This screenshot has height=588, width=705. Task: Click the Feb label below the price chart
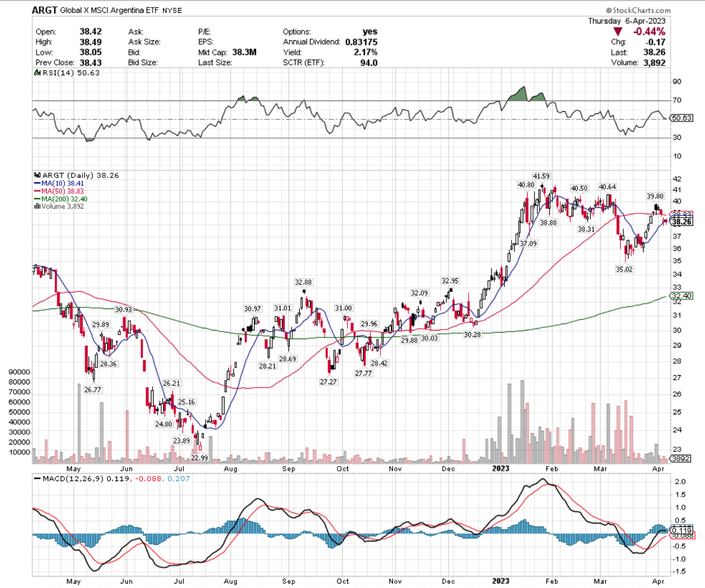[551, 469]
